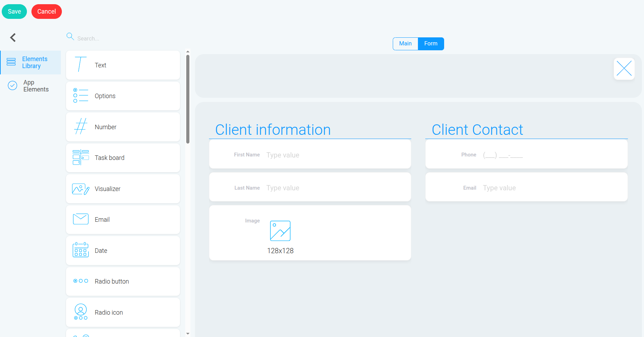Click the Visualizer element label

tap(107, 189)
